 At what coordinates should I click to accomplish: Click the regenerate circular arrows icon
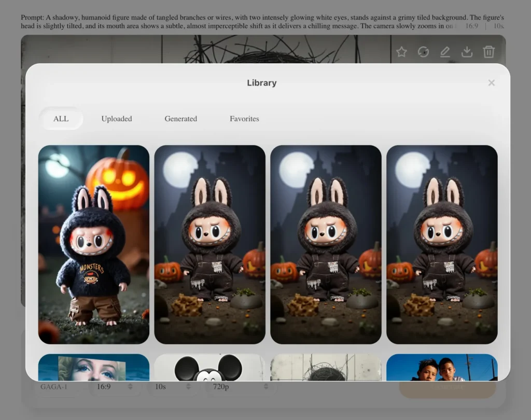(x=423, y=52)
